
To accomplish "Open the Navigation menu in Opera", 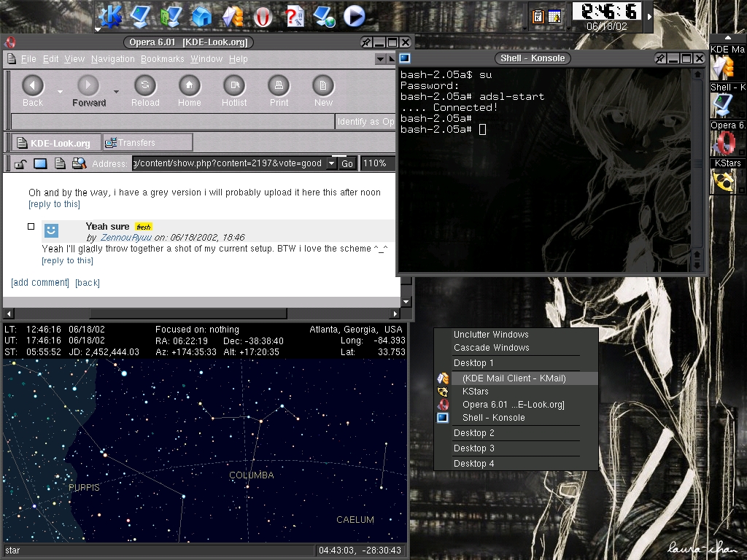I will pos(113,59).
